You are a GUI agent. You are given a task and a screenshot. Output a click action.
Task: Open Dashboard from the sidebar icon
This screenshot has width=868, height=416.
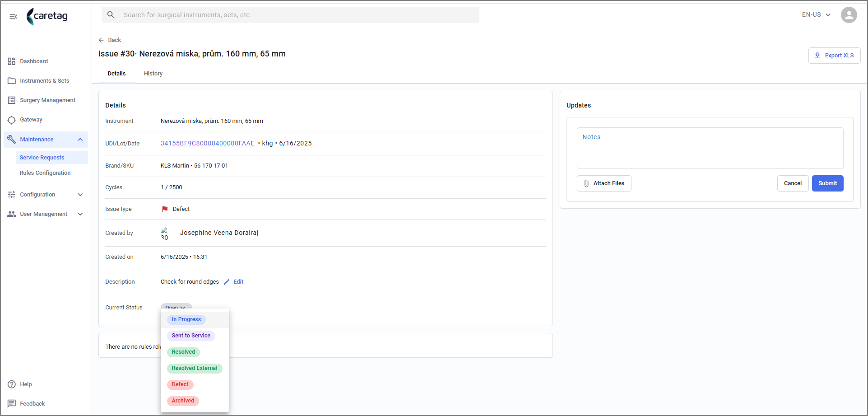(12, 61)
